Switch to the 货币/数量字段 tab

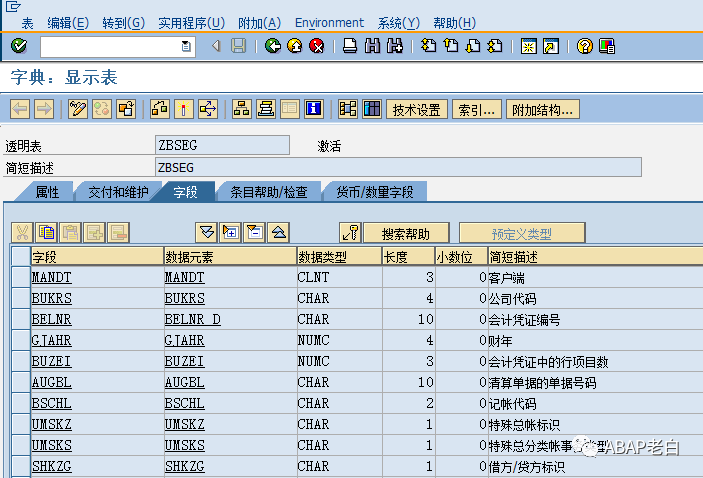(x=375, y=192)
